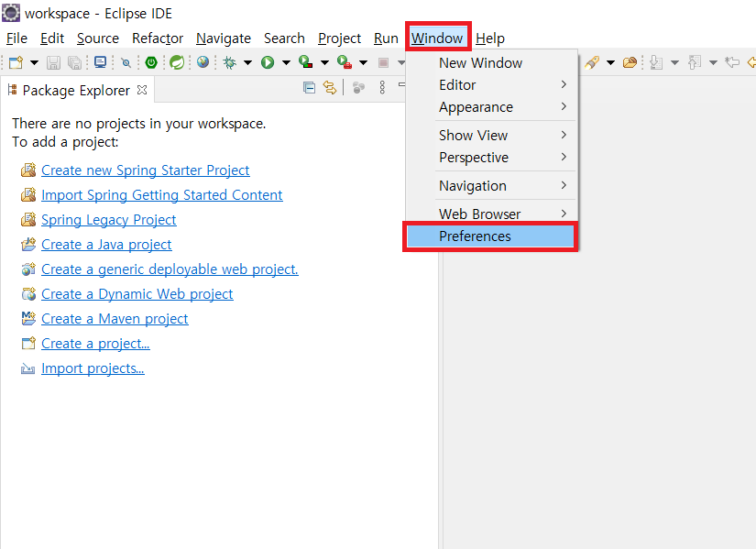The image size is (756, 549).
Task: Click the Save disk icon
Action: 53,62
